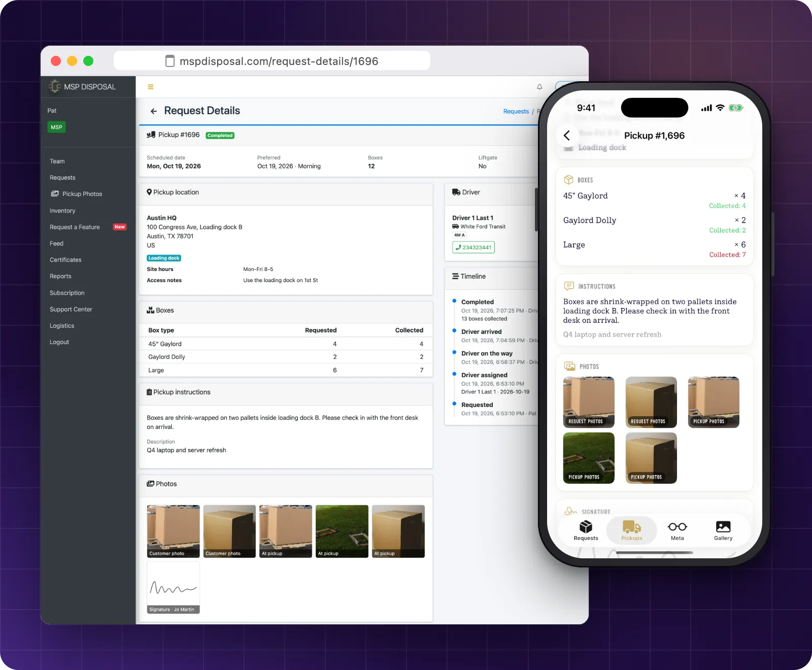This screenshot has width=812, height=670.
Task: Click the page icon in the address bar
Action: click(x=170, y=61)
